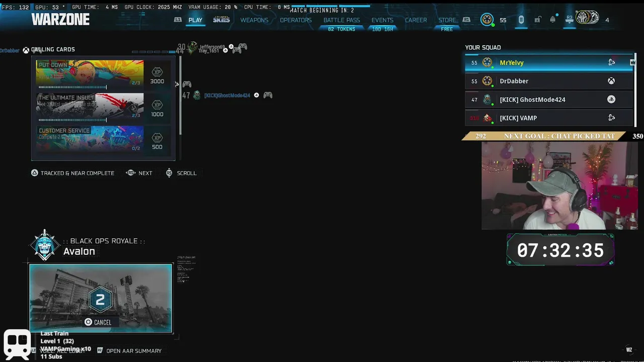Open the STORE tab
This screenshot has width=644, height=362.
click(x=447, y=20)
